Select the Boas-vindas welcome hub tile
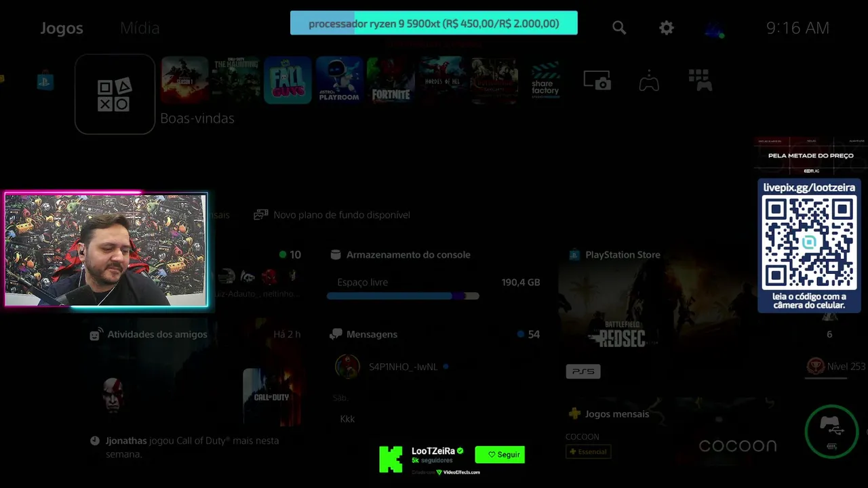 point(115,94)
